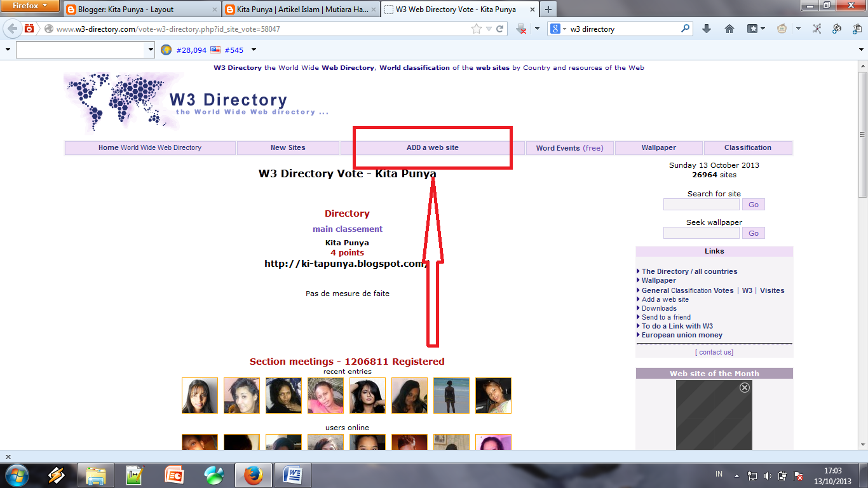
Task: Switch to Kita Punya Artikel Islam tab
Action: 300,10
